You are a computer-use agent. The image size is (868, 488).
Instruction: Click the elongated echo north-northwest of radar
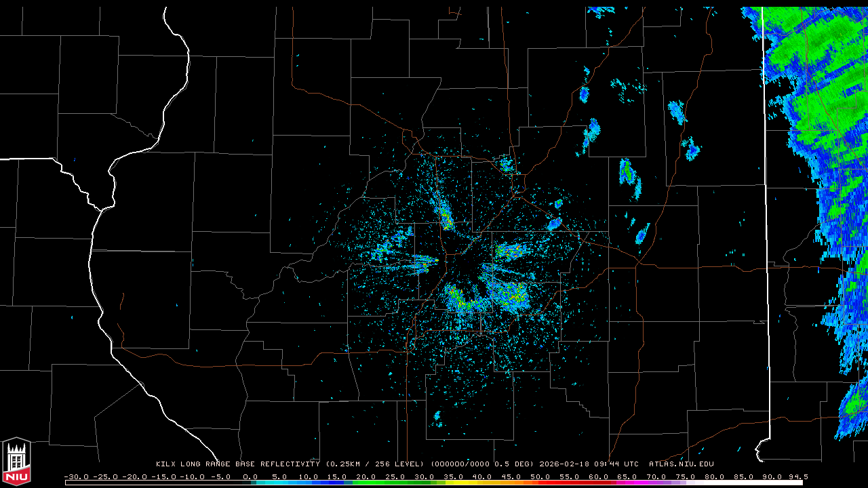(x=445, y=216)
